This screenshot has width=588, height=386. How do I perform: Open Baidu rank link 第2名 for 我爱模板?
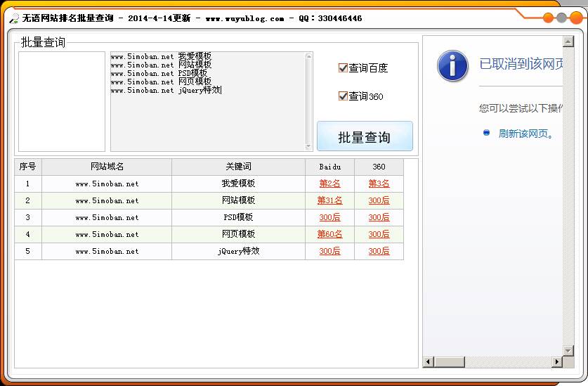[x=329, y=184]
